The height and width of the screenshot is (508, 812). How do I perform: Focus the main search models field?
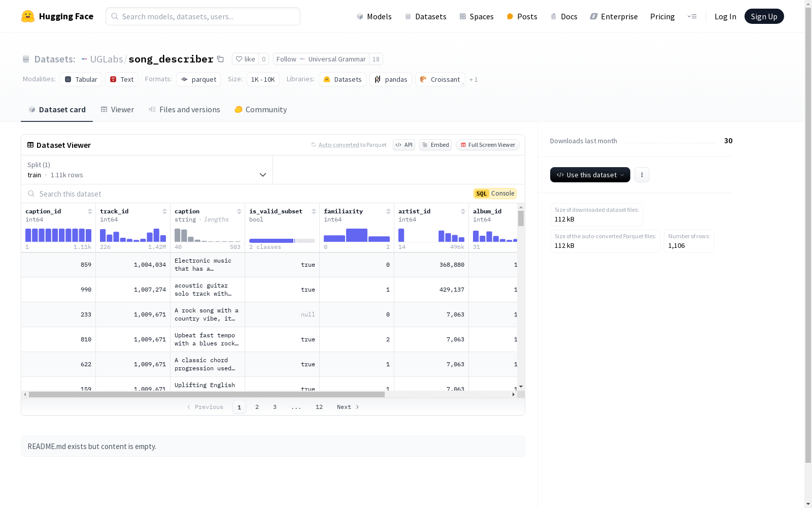point(203,16)
